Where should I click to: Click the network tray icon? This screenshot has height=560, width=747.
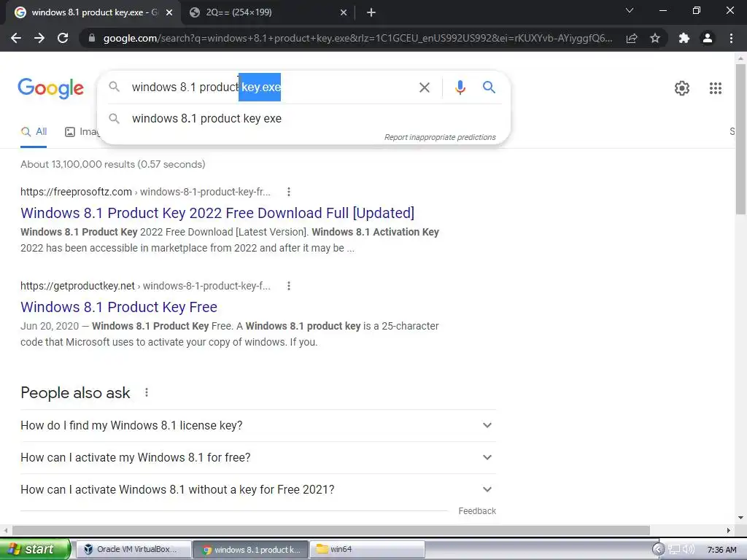[674, 550]
